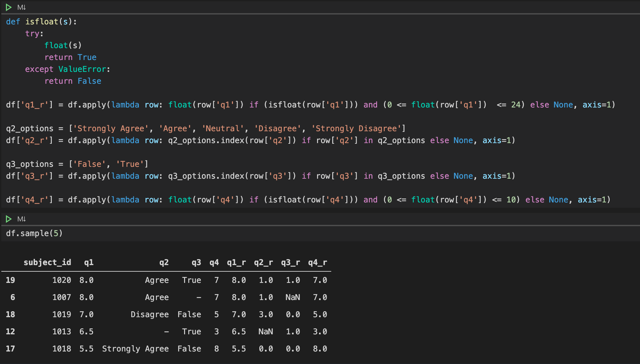Click the M↓ markdown icon on the first cell

(21, 7)
